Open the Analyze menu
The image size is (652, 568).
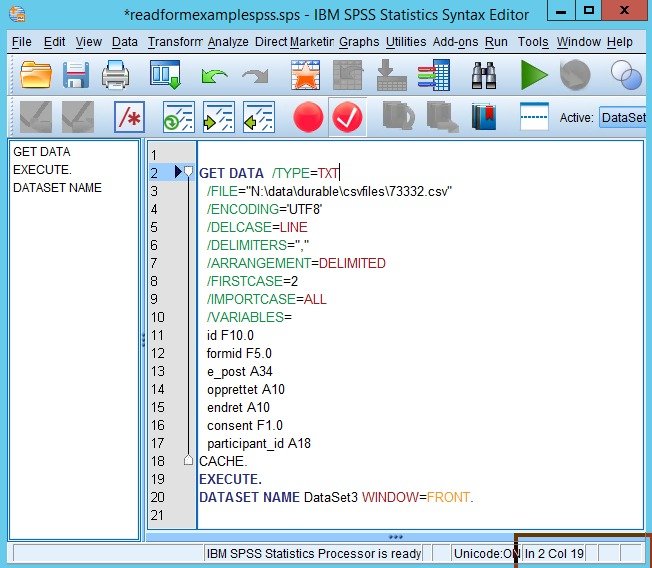(229, 42)
